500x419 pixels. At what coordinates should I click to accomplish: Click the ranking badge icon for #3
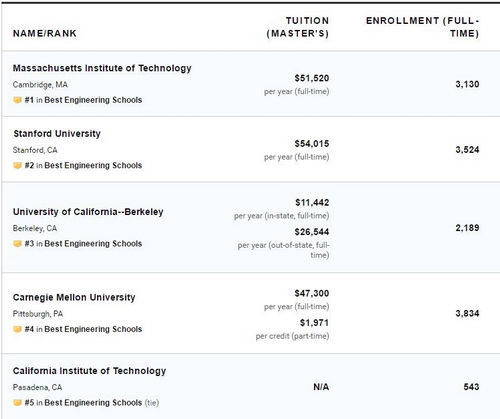(x=17, y=244)
